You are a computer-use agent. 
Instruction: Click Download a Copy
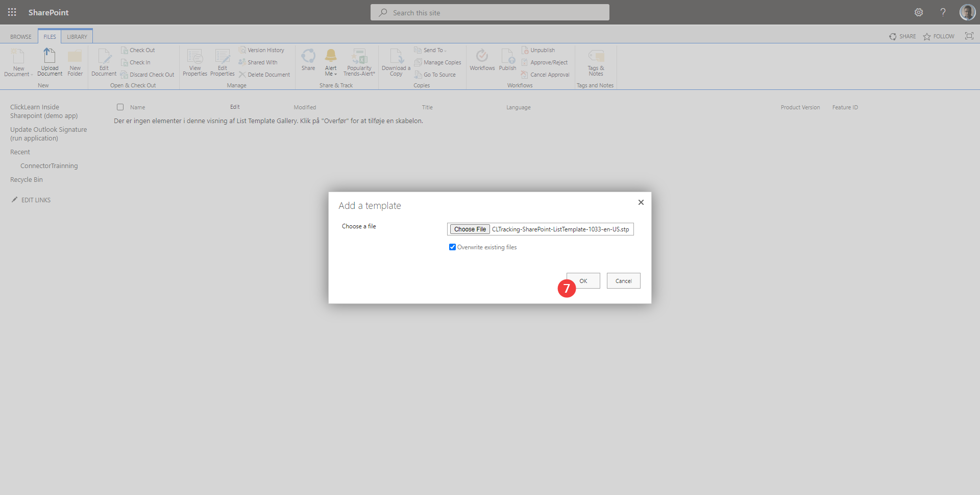pyautogui.click(x=396, y=62)
